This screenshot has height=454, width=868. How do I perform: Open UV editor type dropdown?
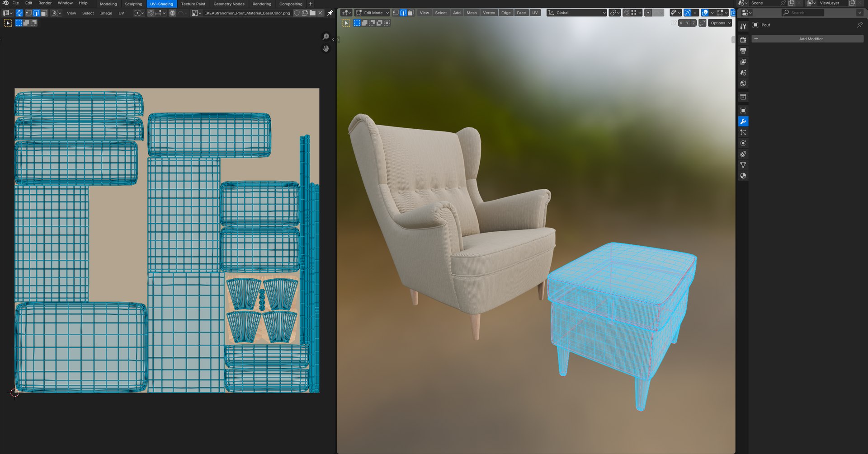tap(7, 13)
